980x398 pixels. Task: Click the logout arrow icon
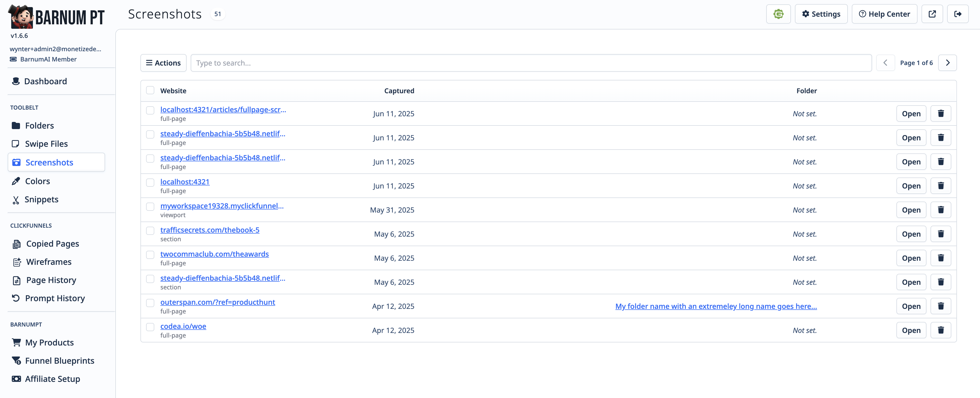[957, 14]
